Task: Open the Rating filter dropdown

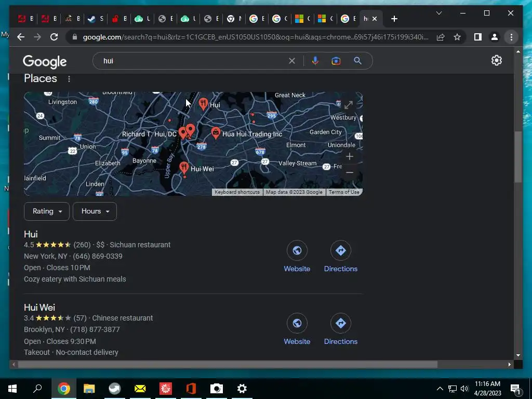Action: 47,211
